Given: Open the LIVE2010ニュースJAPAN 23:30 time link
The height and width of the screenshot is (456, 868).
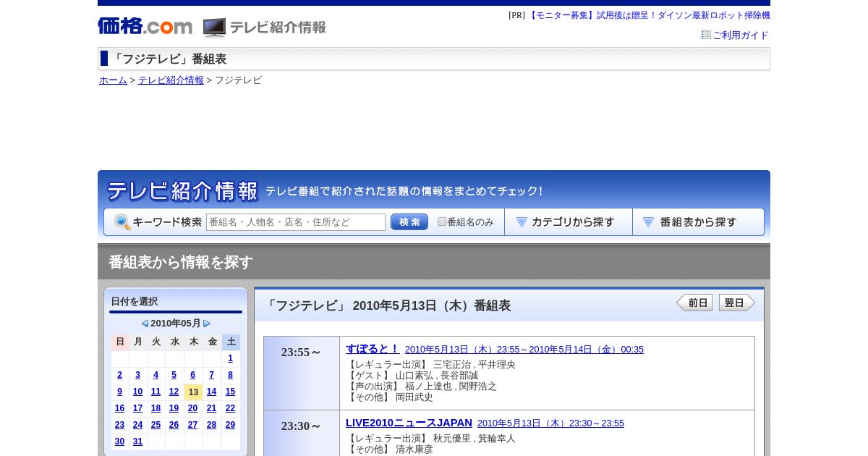Looking at the screenshot, I should pyautogui.click(x=550, y=423).
